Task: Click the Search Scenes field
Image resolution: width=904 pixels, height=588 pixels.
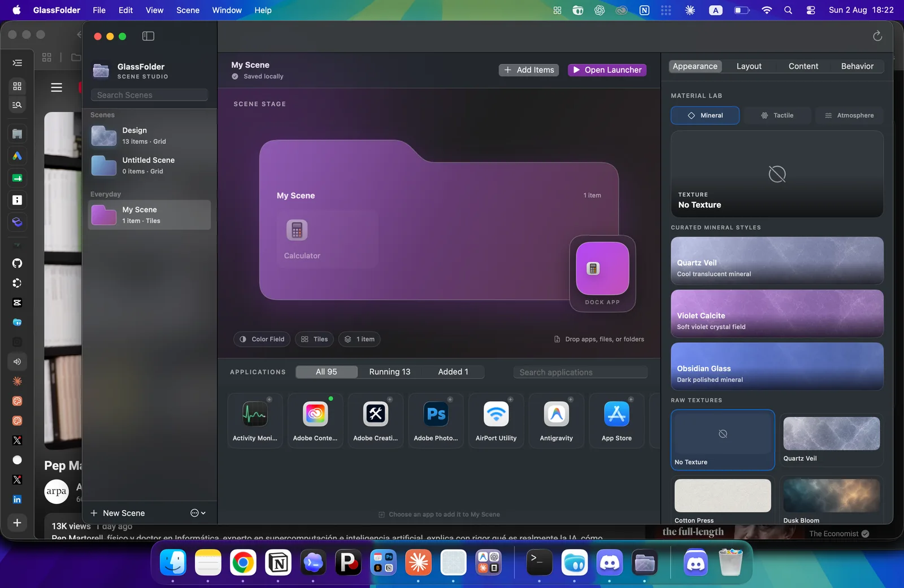Action: click(x=149, y=95)
